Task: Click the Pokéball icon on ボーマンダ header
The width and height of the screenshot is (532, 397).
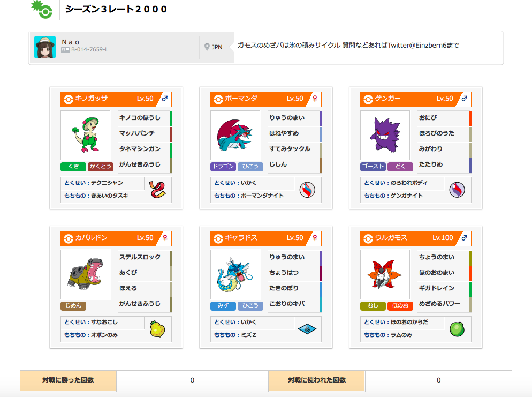Action: pyautogui.click(x=218, y=99)
